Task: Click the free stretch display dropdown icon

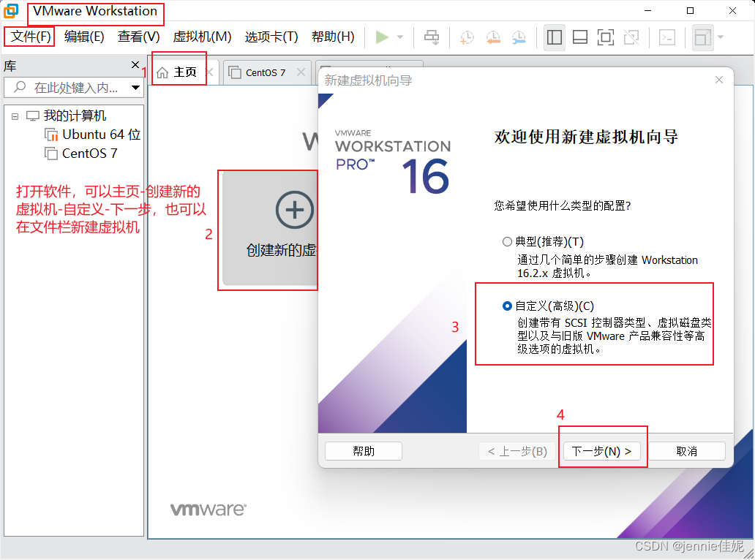Action: (719, 37)
